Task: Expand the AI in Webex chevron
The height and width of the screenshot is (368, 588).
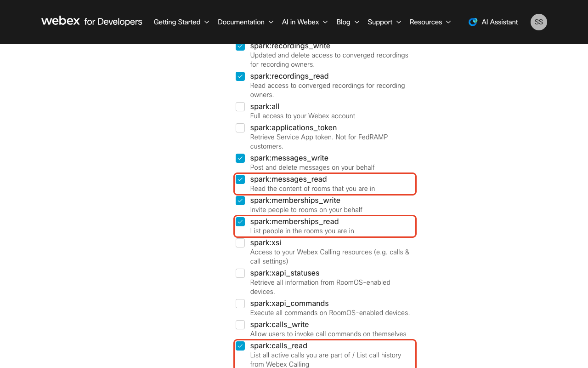Action: tap(325, 22)
